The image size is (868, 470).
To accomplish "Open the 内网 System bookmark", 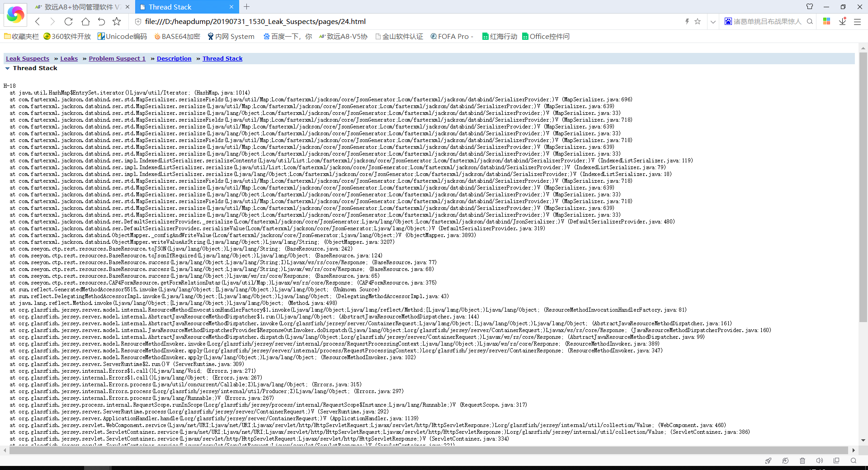I will 231,36.
